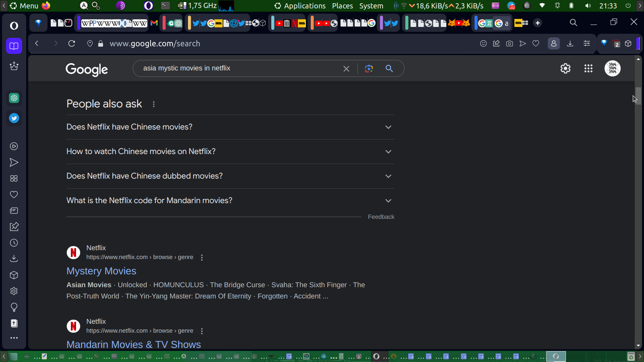The height and width of the screenshot is (362, 644).
Task: Expand "What is the Netflix code for Mandarin movies?"
Action: (x=230, y=201)
